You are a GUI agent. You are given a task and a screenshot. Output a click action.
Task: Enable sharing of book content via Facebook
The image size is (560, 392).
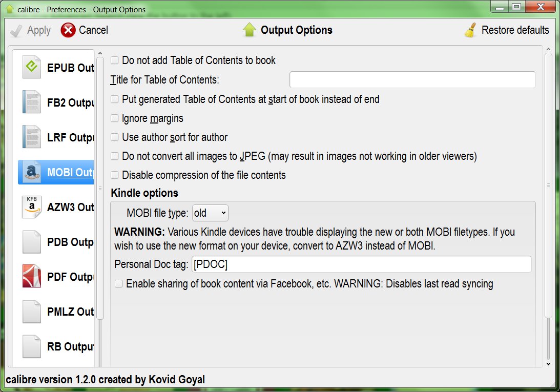point(118,283)
